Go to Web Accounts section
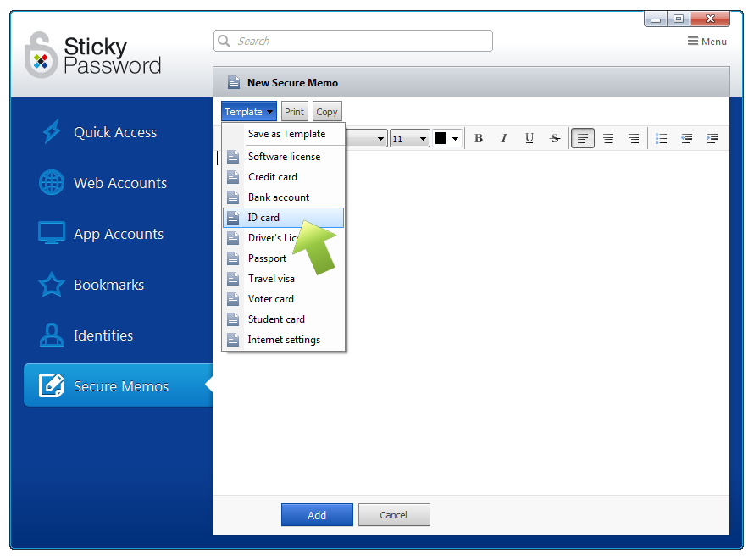Image resolution: width=754 pixels, height=560 pixels. click(115, 183)
